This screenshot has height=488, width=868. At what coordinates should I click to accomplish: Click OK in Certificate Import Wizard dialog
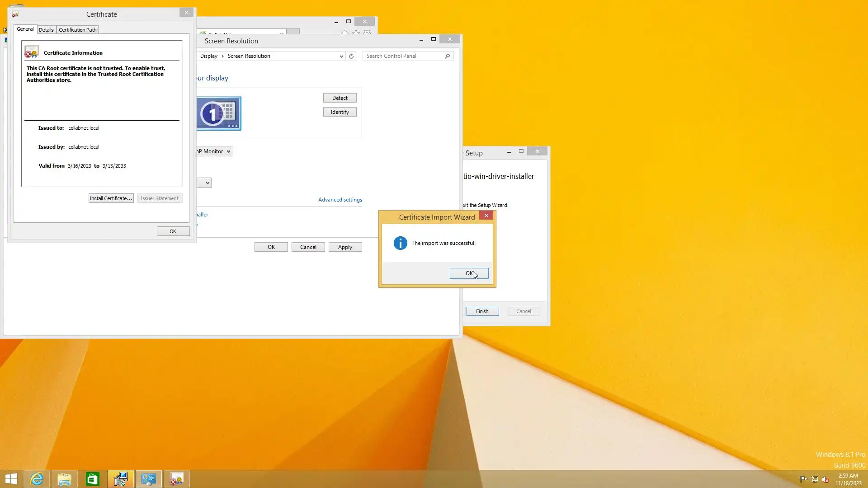pyautogui.click(x=469, y=273)
